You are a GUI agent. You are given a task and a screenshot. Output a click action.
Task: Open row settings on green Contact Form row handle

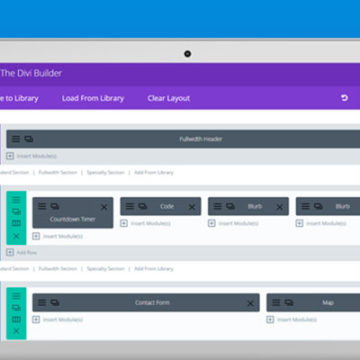coord(16,296)
